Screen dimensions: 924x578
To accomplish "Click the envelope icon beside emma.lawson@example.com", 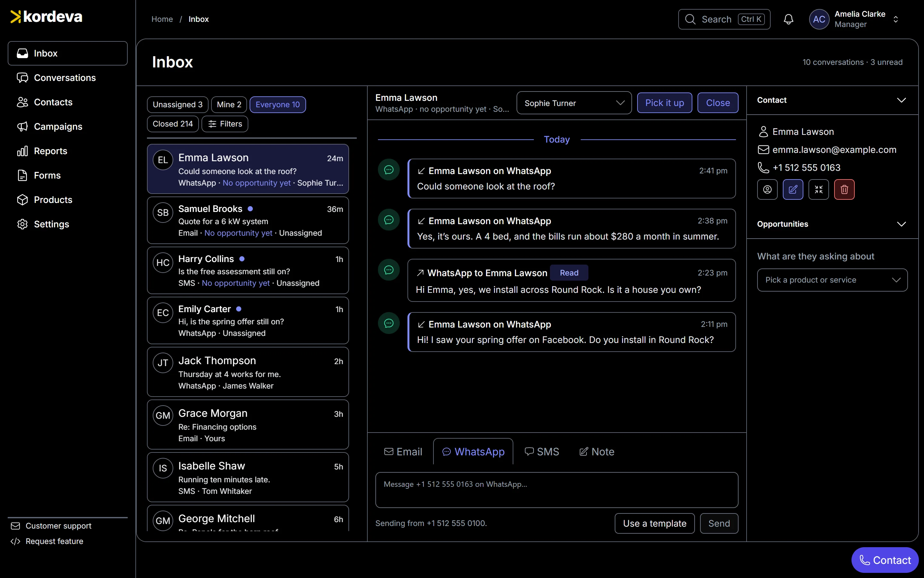I will 763,149.
